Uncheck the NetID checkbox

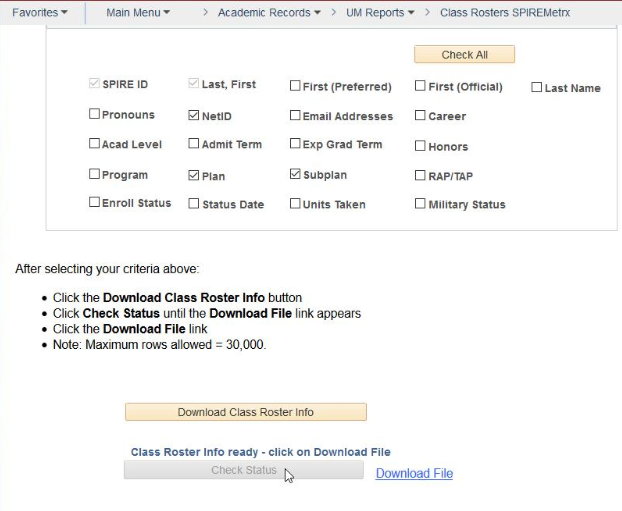click(194, 116)
